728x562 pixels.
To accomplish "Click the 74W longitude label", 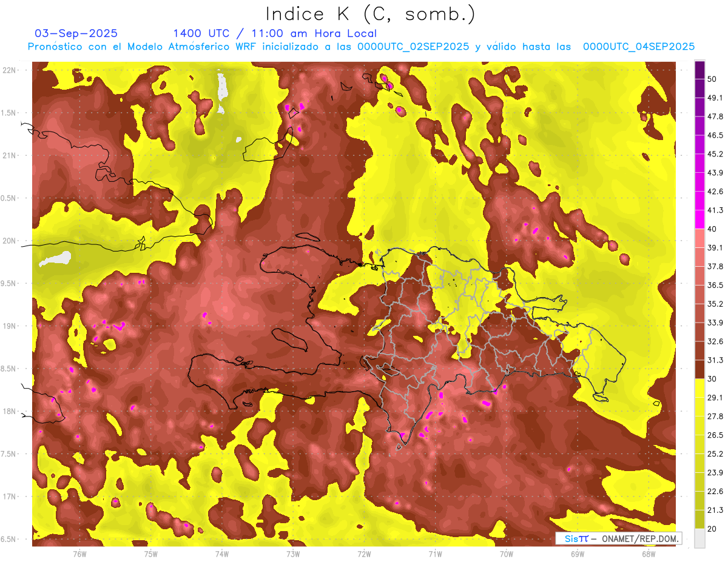I will (x=222, y=554).
